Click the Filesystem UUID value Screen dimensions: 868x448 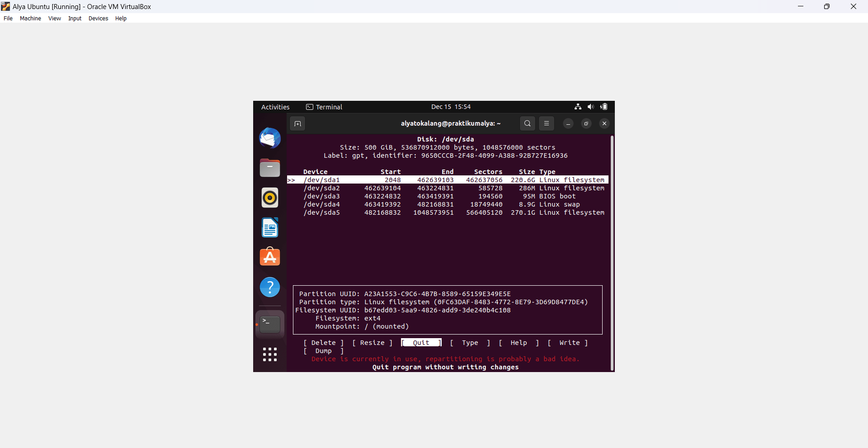click(437, 310)
